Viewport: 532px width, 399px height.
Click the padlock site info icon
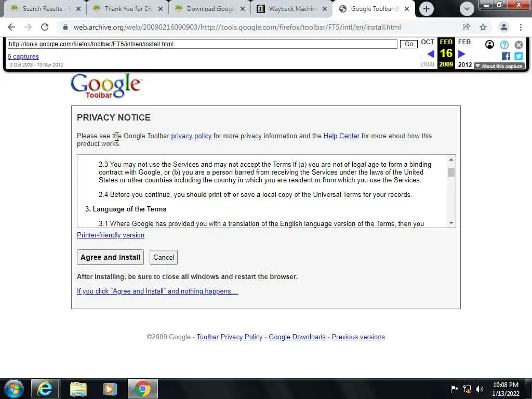click(x=65, y=27)
